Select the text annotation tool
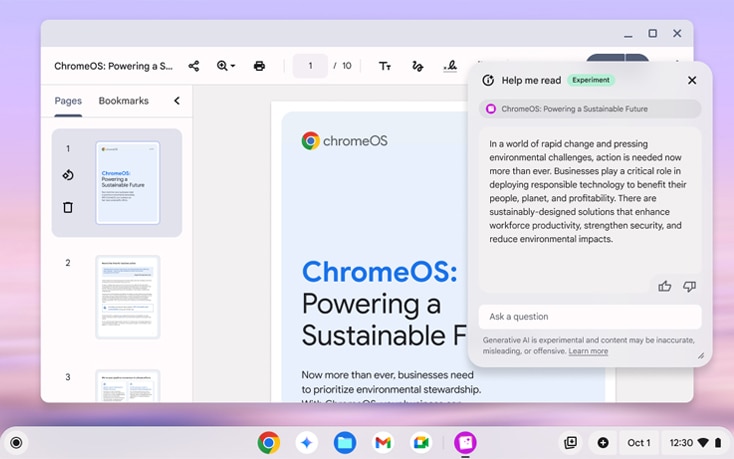This screenshot has width=734, height=459. pos(385,66)
